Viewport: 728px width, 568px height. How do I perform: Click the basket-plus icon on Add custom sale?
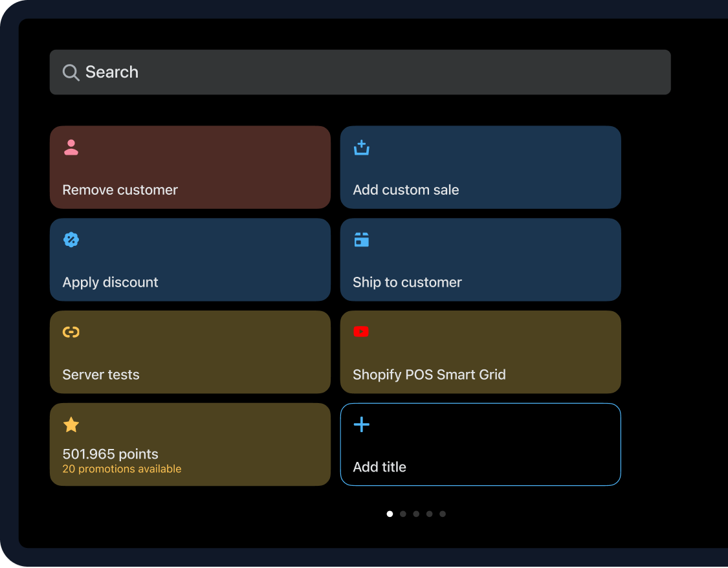tap(362, 147)
